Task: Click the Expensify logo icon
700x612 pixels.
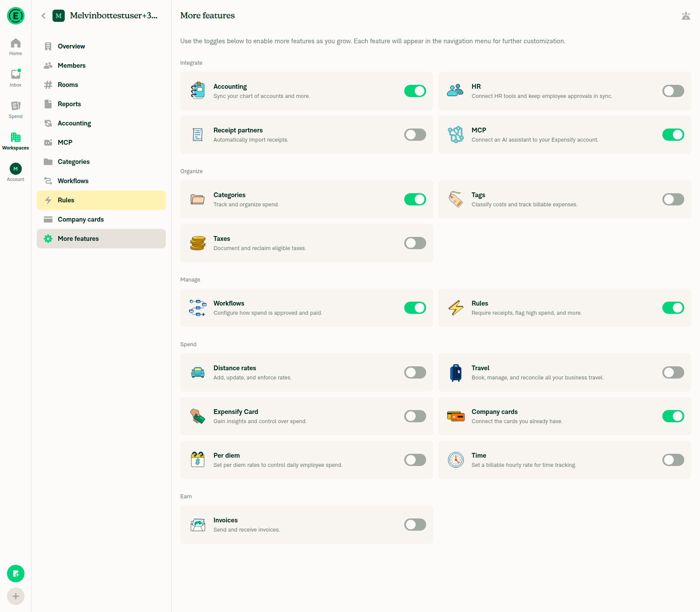Action: click(x=16, y=16)
